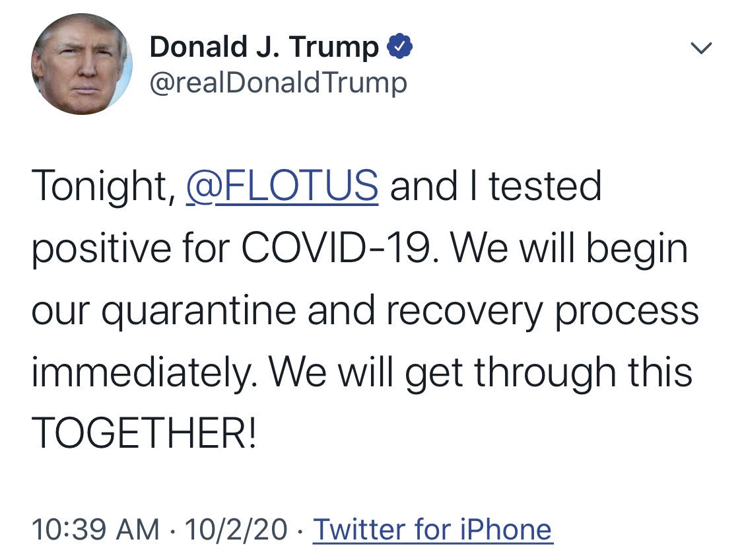Click the 10:39 AM timestamp

[96, 529]
